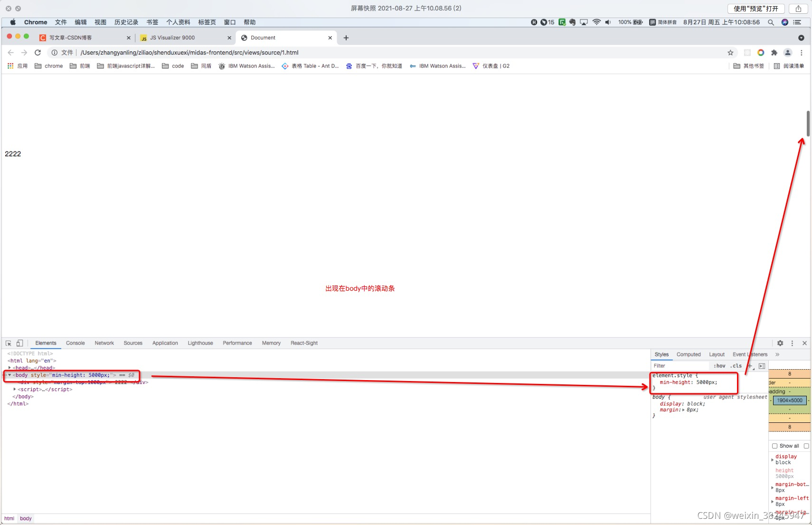The height and width of the screenshot is (525, 812).
Task: Click the page vertical scrollbar thumb
Action: [x=808, y=123]
